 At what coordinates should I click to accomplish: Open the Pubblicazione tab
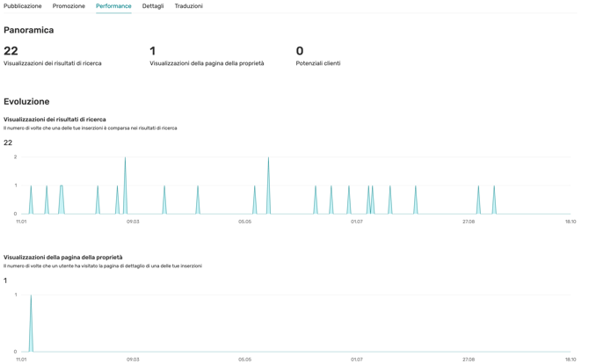point(23,6)
